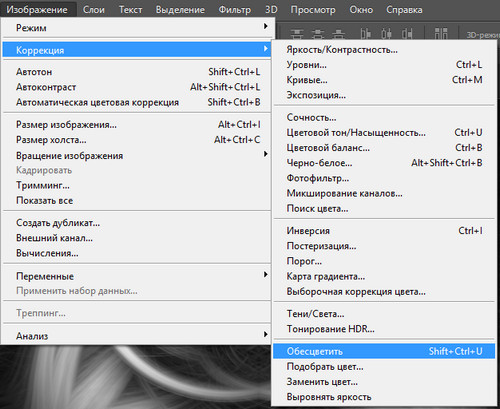
Task: Open Вычисления dialog
Action: click(x=137, y=253)
